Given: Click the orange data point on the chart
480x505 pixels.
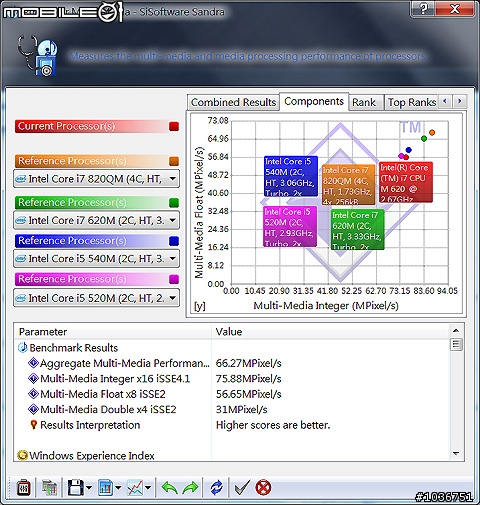Looking at the screenshot, I should tap(432, 133).
